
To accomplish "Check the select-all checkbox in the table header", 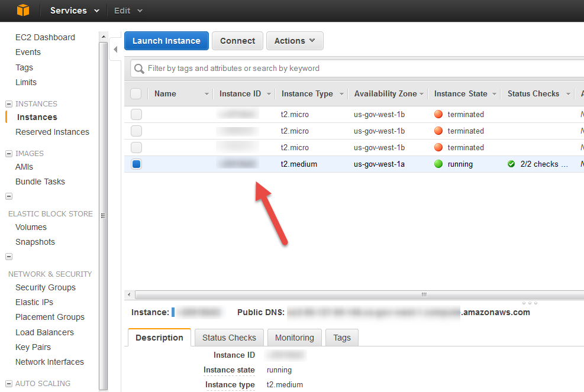I will pos(135,93).
